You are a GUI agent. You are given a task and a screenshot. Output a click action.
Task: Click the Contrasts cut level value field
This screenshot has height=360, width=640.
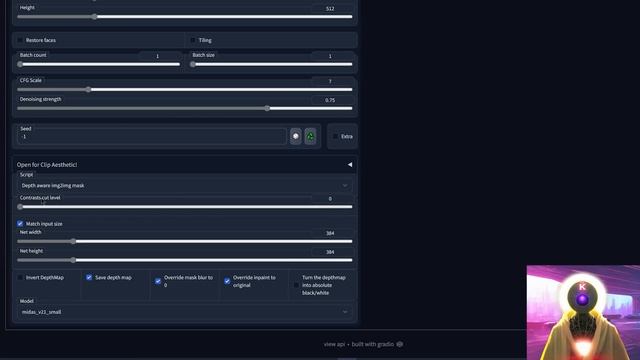[331, 199]
